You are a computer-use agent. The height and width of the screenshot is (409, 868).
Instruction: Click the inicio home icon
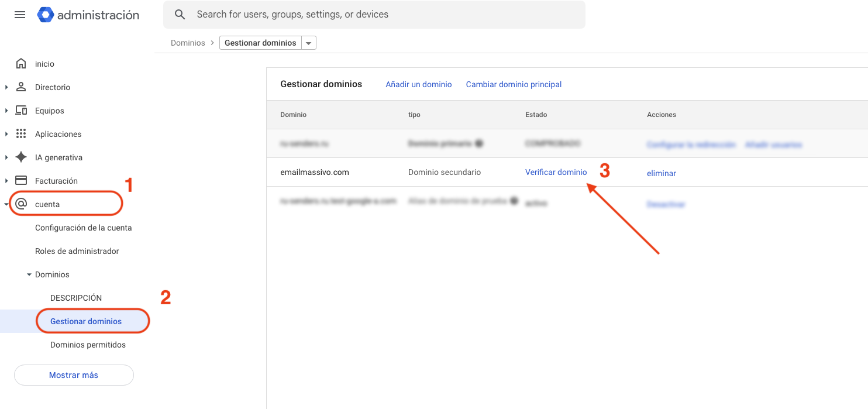coord(21,64)
